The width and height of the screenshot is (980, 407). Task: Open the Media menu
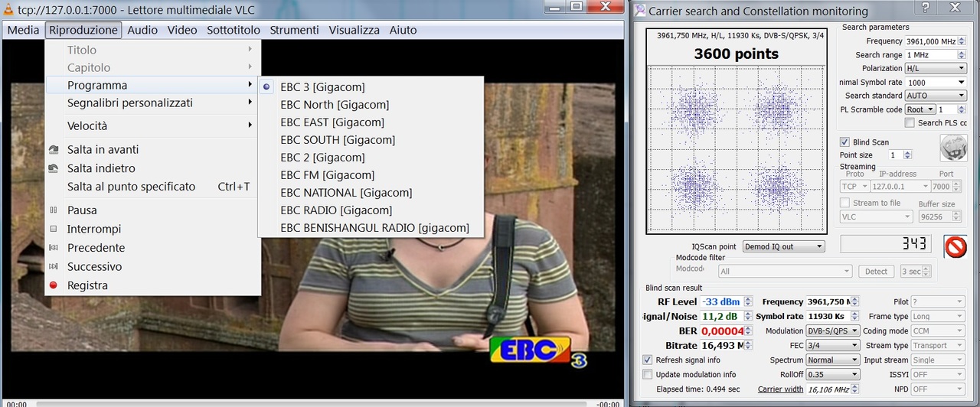23,30
